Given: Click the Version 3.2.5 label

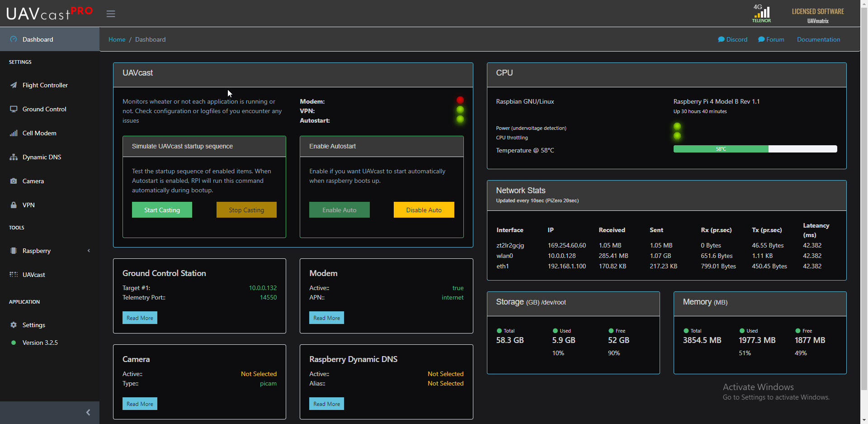Looking at the screenshot, I should (x=40, y=343).
